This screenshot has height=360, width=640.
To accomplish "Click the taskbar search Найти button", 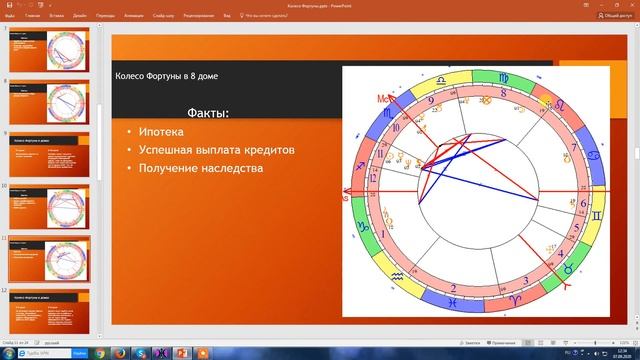I will (x=80, y=353).
